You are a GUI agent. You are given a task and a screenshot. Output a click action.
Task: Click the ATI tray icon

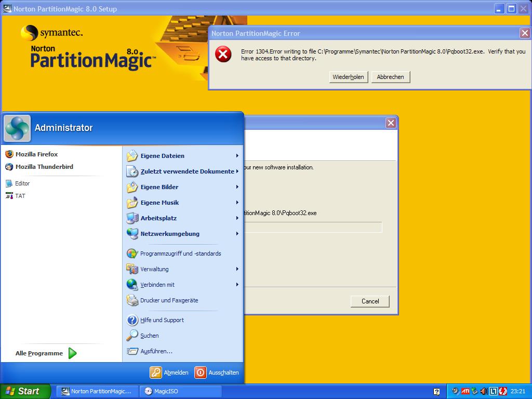(465, 391)
